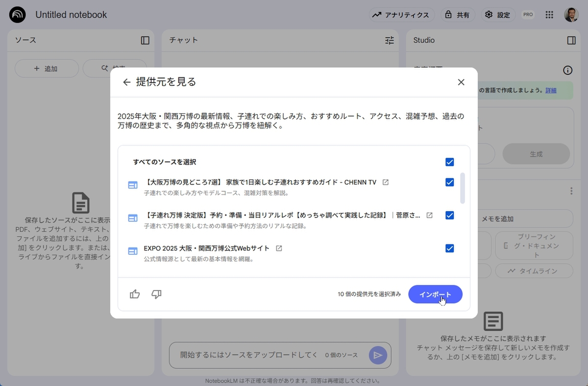Uncheck the CHENN TV source checkbox

tap(450, 182)
